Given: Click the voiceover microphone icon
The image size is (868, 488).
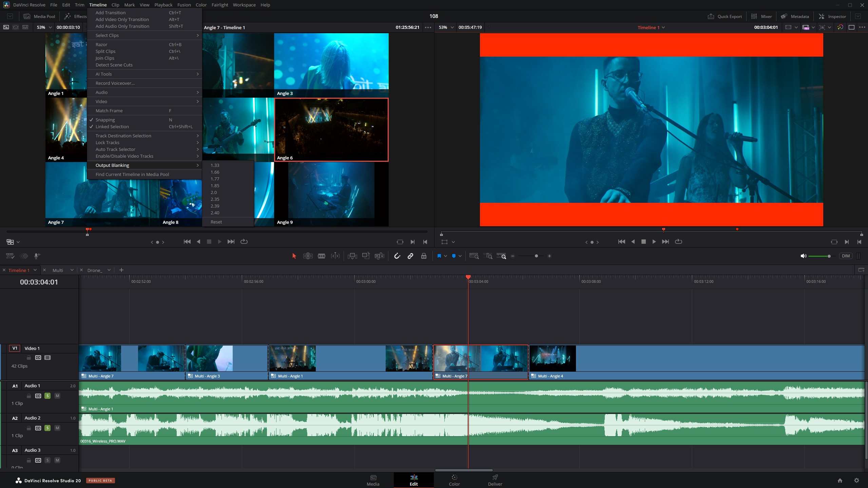Looking at the screenshot, I should (x=37, y=256).
